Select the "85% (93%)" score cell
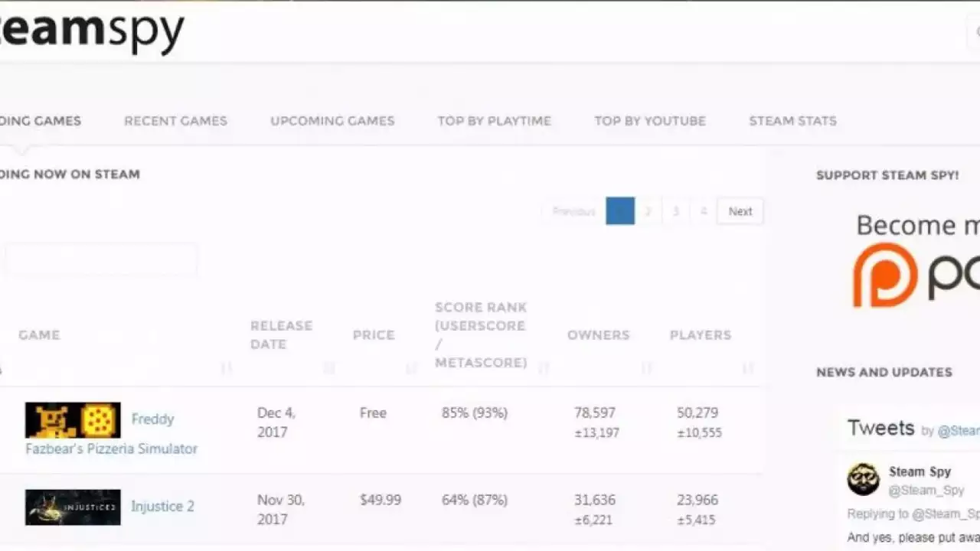This screenshot has width=980, height=551. 475,413
